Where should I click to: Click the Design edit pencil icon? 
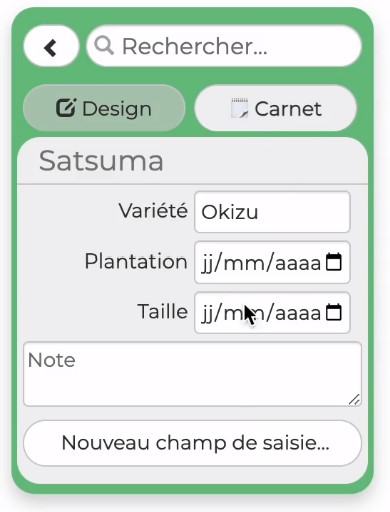pyautogui.click(x=66, y=108)
